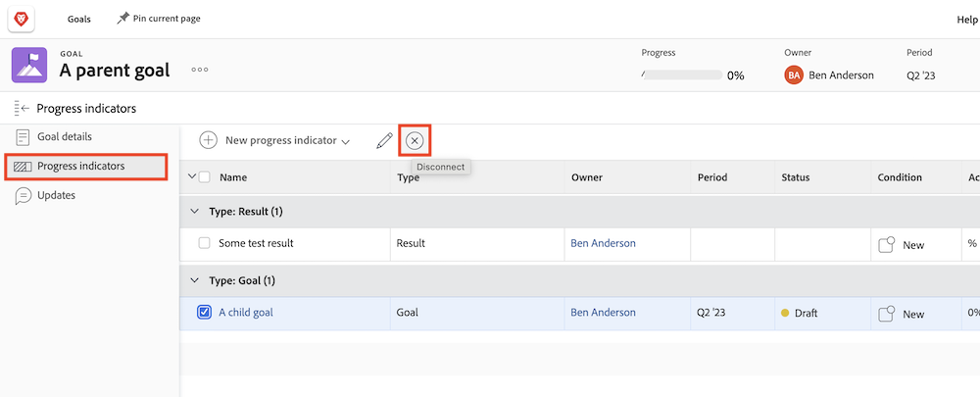This screenshot has width=980, height=397.
Task: Collapse the Type: Goal group
Action: (194, 281)
